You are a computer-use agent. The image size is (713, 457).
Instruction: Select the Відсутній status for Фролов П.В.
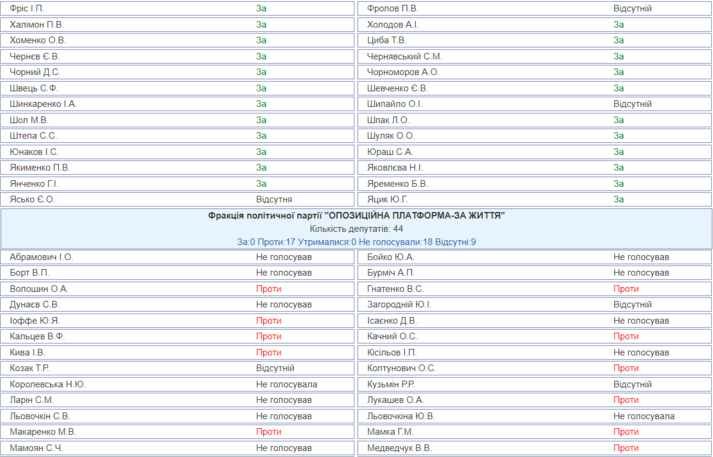pyautogui.click(x=632, y=8)
